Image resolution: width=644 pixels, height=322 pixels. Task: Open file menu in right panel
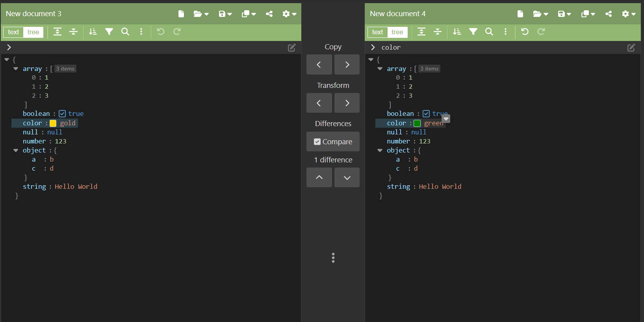pyautogui.click(x=540, y=14)
